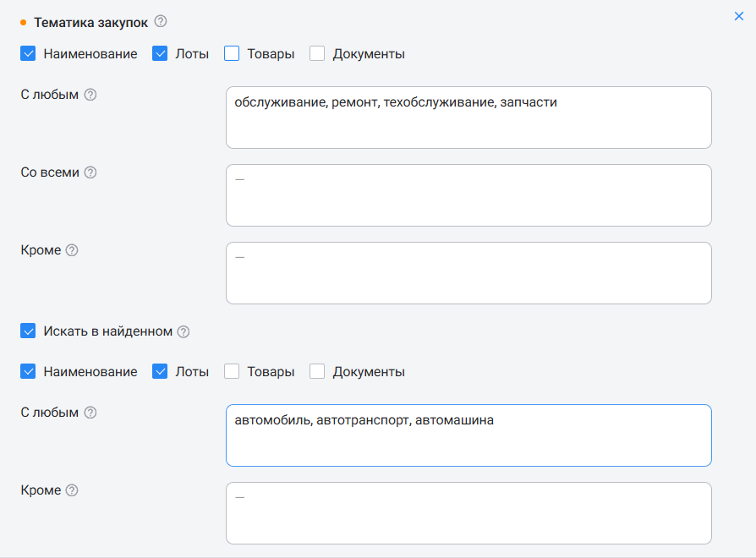The width and height of the screenshot is (756, 558).
Task: Disable the Искать в найденном checkbox
Action: point(29,331)
